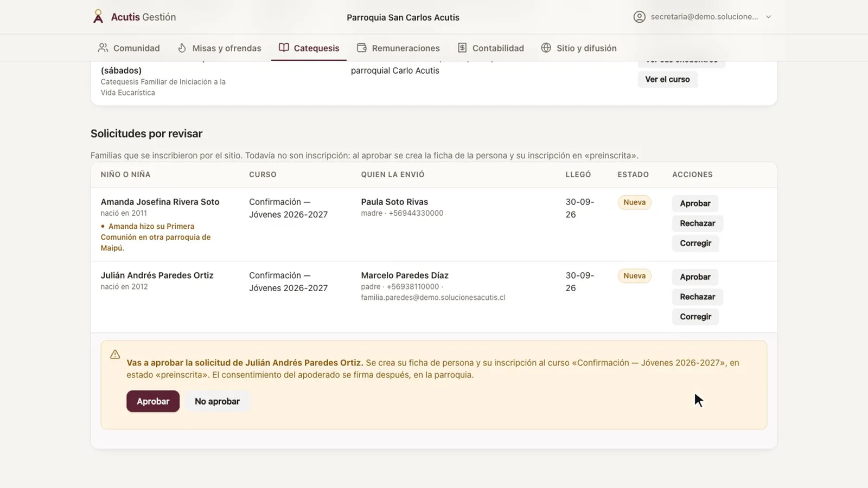Viewport: 868px width, 488px height.
Task: Click the Acutis Gestión logo icon
Action: coord(98,17)
